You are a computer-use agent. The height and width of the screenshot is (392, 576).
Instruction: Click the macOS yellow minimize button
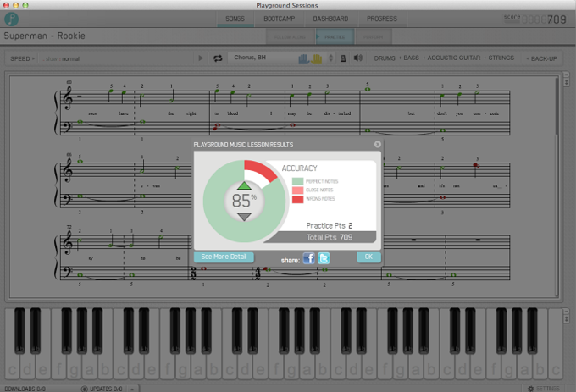point(15,5)
